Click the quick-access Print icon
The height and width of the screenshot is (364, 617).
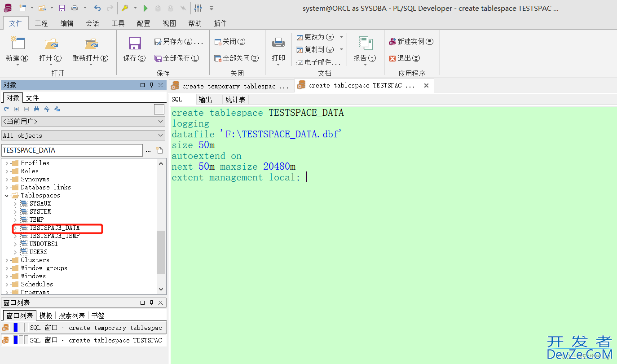click(x=75, y=8)
